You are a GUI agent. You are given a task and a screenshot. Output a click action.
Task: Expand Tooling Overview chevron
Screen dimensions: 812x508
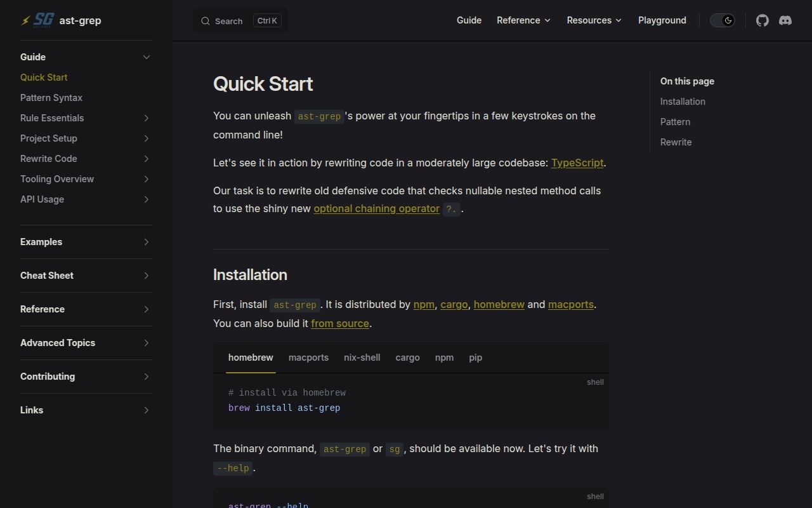[147, 179]
